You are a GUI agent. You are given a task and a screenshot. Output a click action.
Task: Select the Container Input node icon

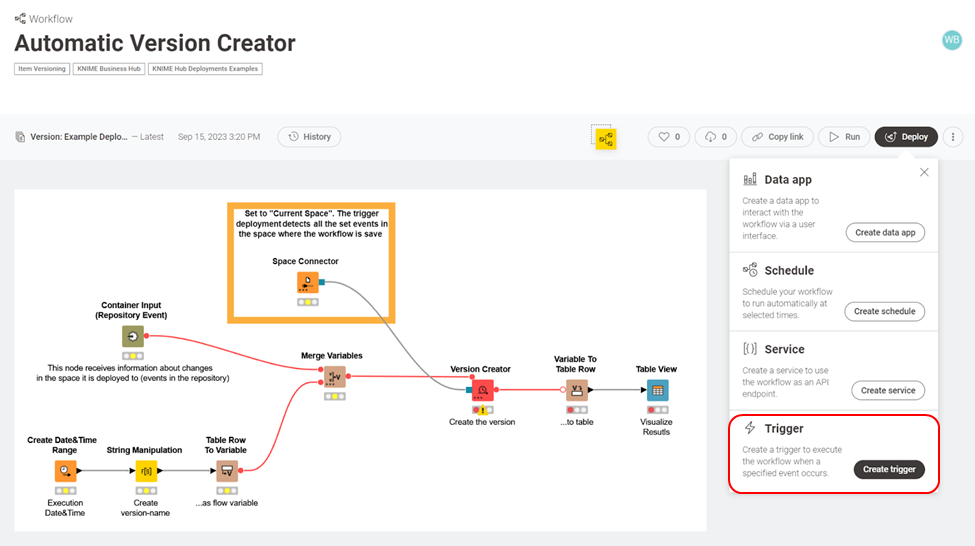(x=132, y=336)
